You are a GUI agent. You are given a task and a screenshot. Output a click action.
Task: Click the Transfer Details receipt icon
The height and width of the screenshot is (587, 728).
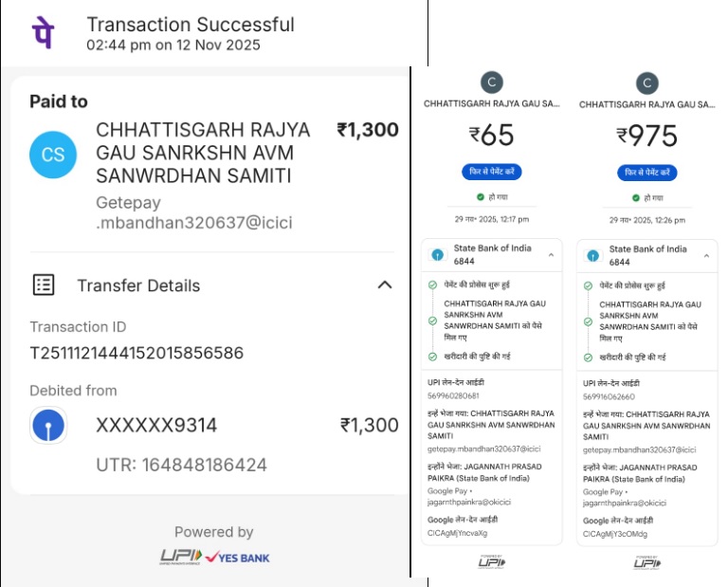tap(44, 284)
